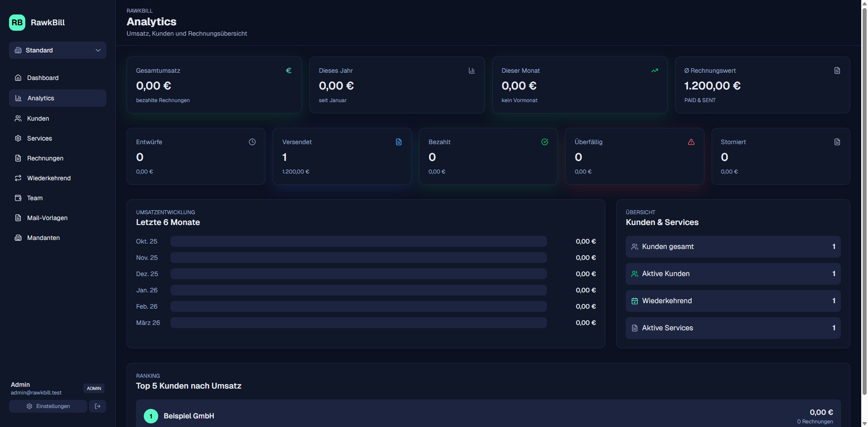868x427 pixels.
Task: Click the page scrollbar down arrow
Action: [864, 423]
